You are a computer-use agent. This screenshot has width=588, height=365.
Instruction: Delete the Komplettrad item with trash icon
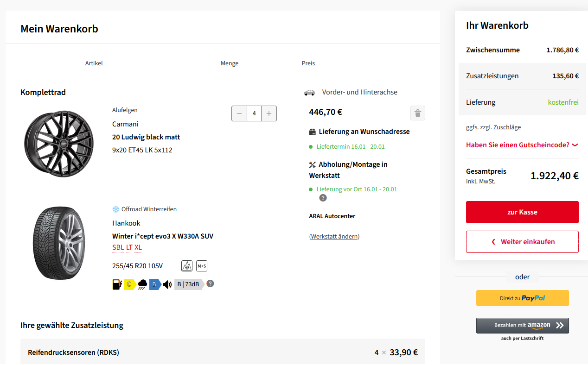coord(417,113)
